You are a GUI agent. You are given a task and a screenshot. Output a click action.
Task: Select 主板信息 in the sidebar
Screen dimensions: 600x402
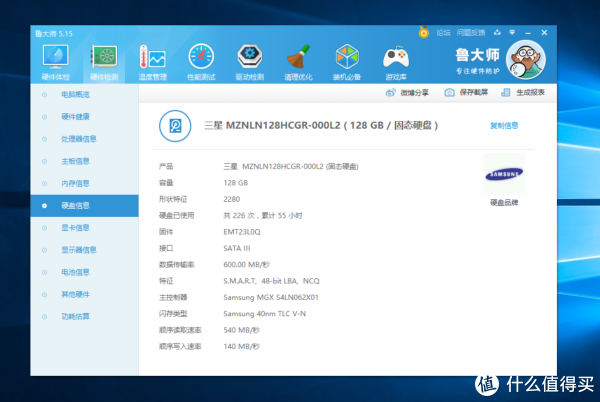[85, 161]
